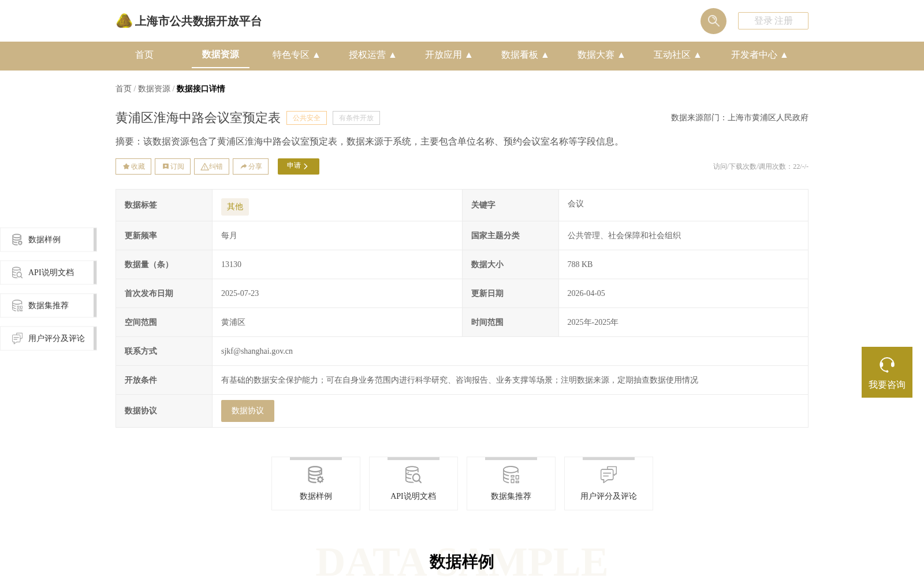The height and width of the screenshot is (578, 924).
Task: Click the 13130 data count value
Action: (x=232, y=265)
